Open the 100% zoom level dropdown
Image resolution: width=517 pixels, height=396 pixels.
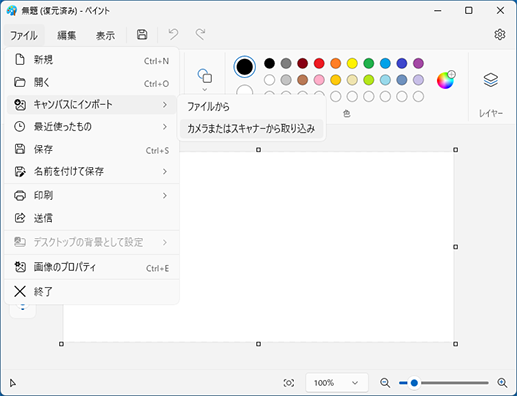337,383
